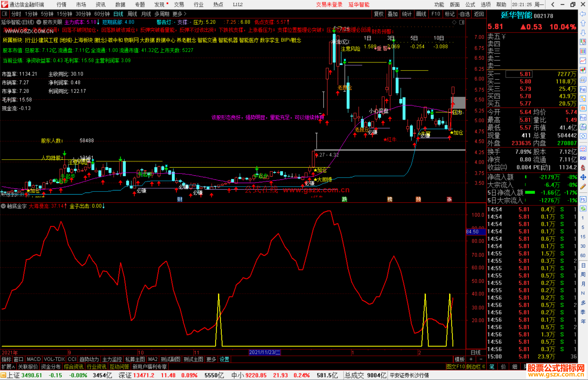The height and width of the screenshot is (380, 588).
Task: Open the 行情 menu
Action: coord(62,4)
